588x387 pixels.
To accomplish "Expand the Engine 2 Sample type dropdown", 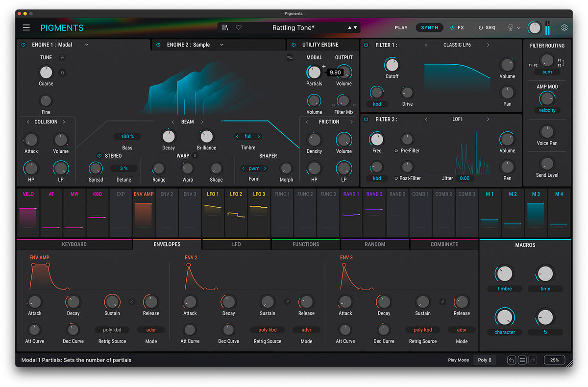I will coord(221,45).
